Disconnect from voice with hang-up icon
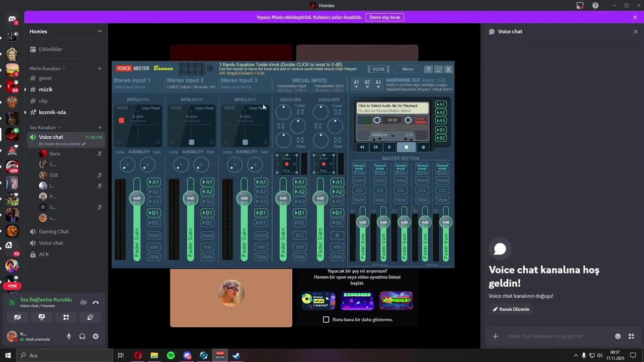The height and width of the screenshot is (362, 644). point(96,303)
